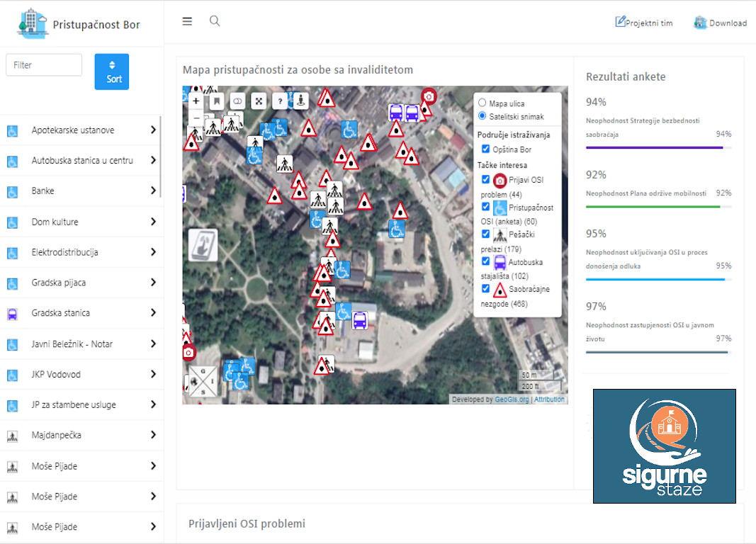Uncheck the Opština Bor layer checkbox
The image size is (756, 544).
485,149
